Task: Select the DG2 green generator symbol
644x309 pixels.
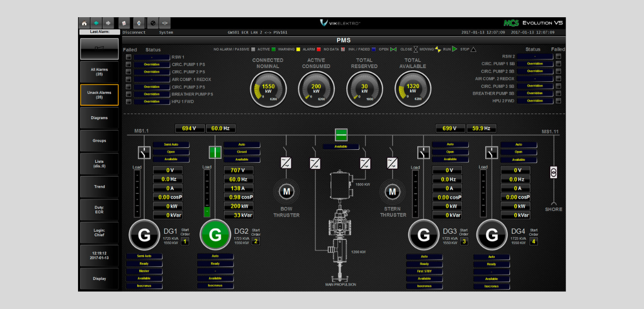Action: tap(215, 235)
